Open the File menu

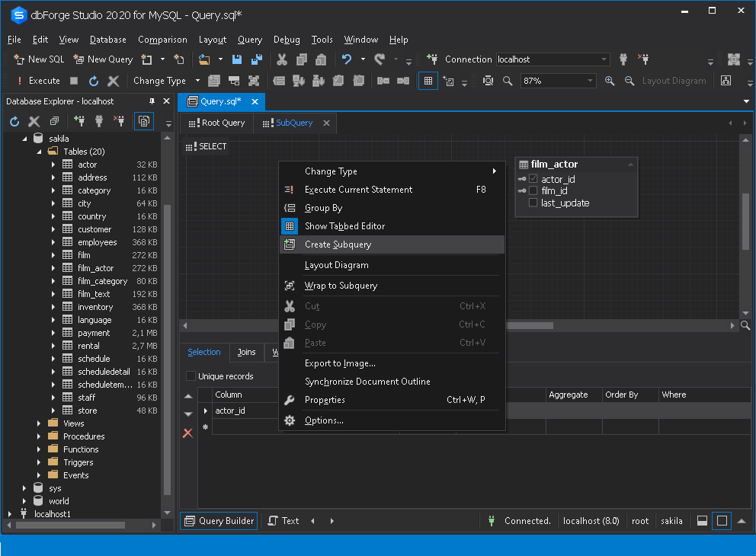(14, 40)
